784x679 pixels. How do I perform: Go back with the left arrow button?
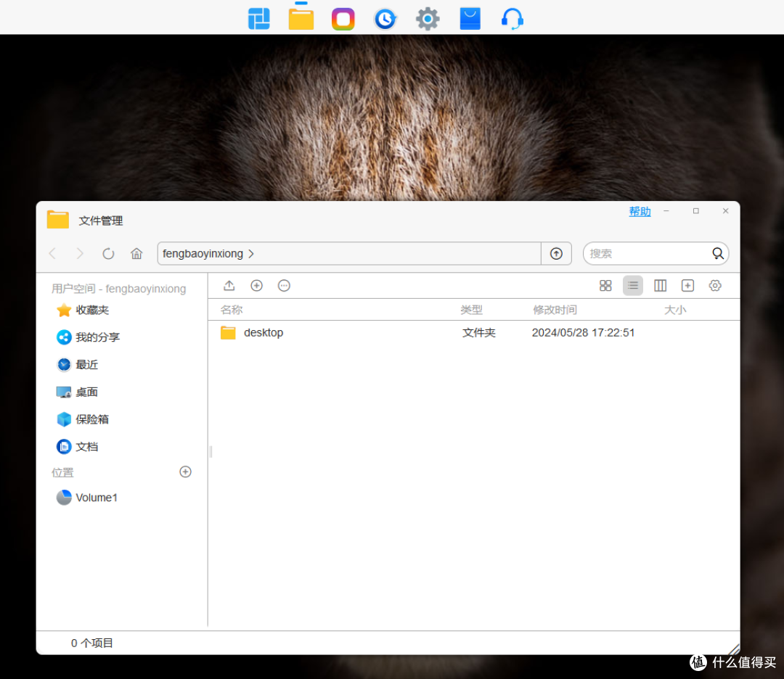coord(52,253)
